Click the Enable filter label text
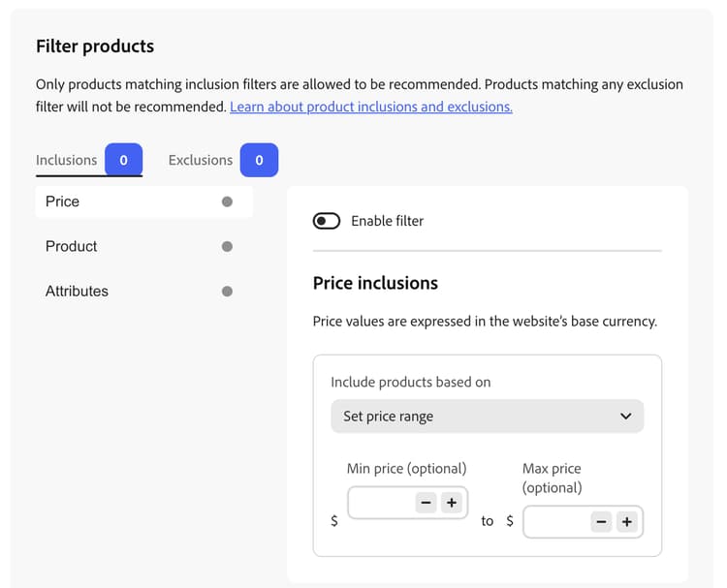 387,221
